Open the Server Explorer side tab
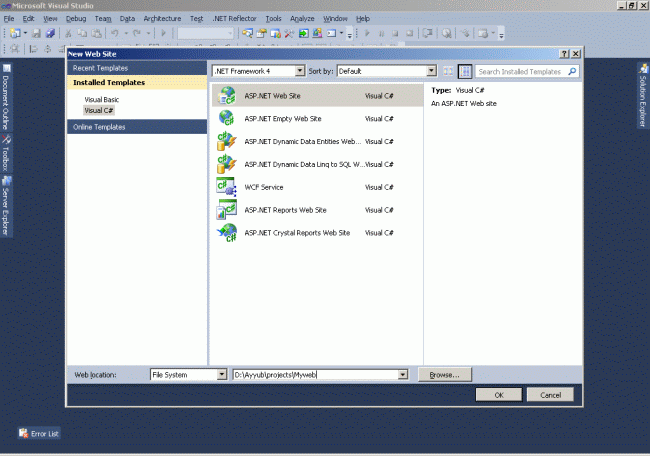This screenshot has width=650, height=456. click(6, 206)
